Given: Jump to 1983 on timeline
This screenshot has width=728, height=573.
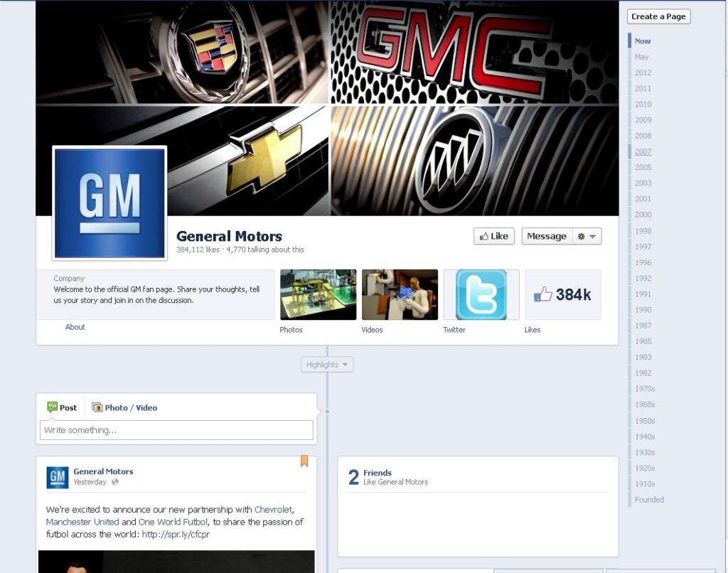Looking at the screenshot, I should coord(643,357).
